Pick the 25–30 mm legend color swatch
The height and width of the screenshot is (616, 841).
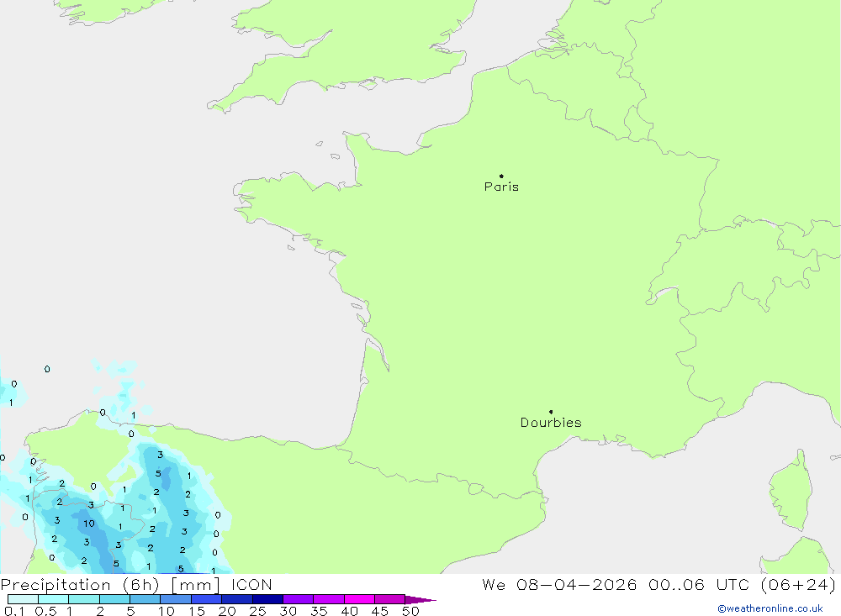[267, 599]
